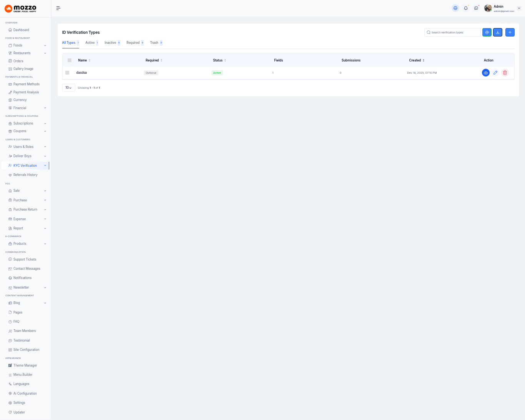Image resolution: width=525 pixels, height=420 pixels.
Task: Click the globe icon in top bar
Action: [455, 8]
